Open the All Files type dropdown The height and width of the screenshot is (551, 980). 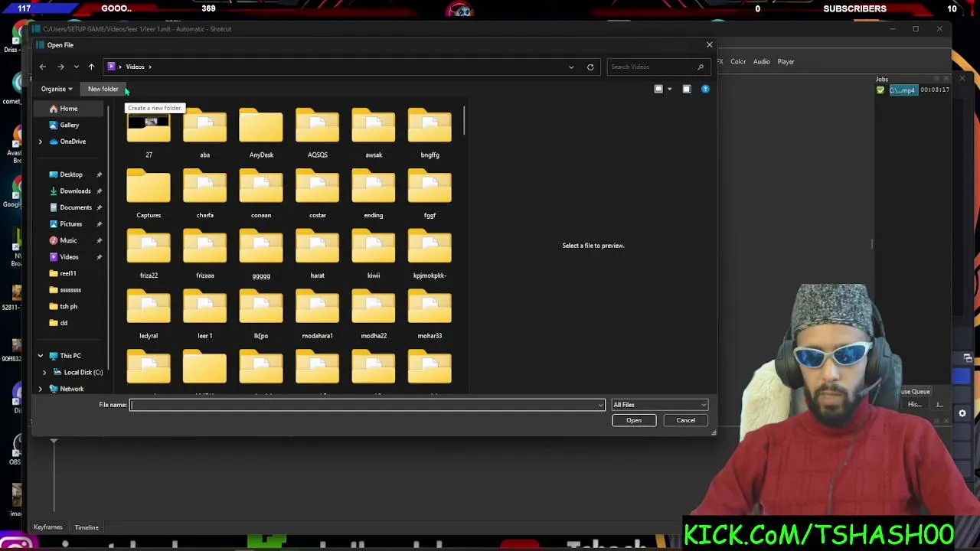tap(659, 405)
